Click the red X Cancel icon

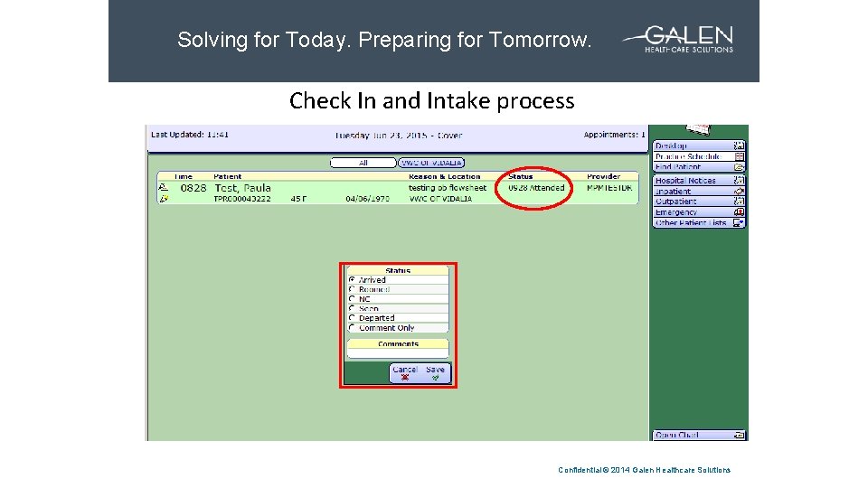pos(405,378)
